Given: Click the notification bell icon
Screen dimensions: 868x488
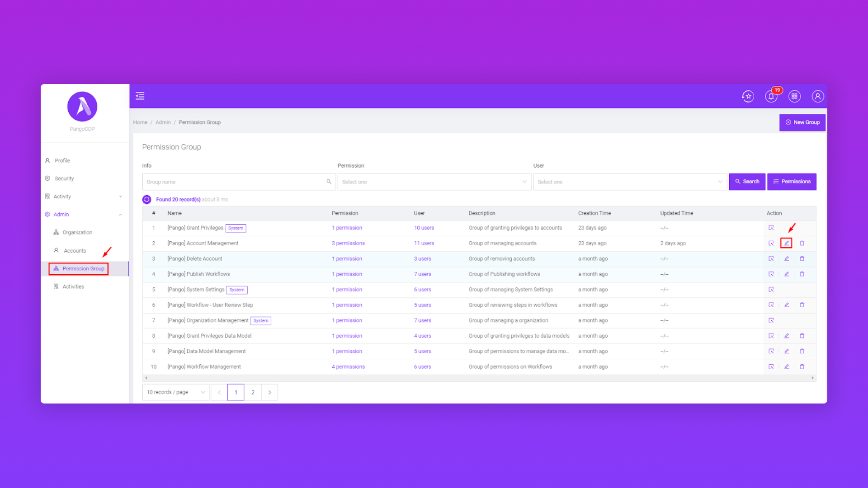Looking at the screenshot, I should (x=771, y=96).
